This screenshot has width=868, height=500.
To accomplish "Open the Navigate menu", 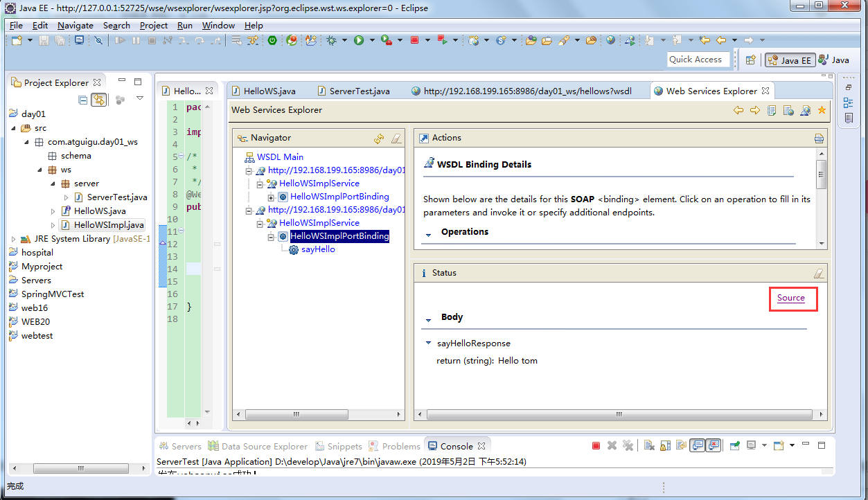I will (x=75, y=25).
